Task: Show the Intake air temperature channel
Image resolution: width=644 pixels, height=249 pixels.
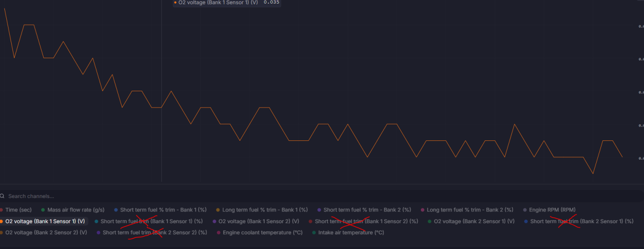Action: click(x=351, y=232)
